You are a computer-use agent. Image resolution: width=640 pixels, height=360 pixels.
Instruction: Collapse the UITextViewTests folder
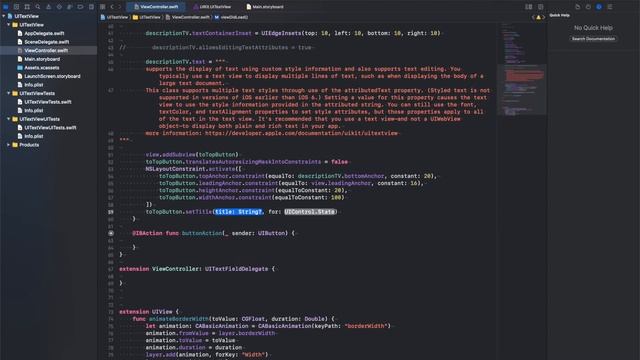pos(9,93)
